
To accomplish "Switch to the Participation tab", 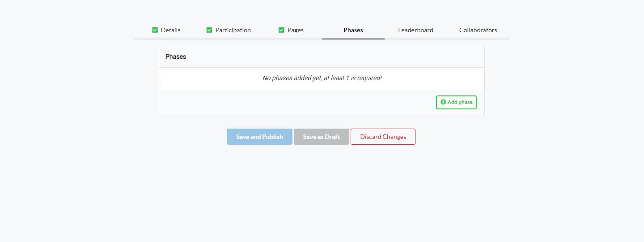I will (233, 30).
